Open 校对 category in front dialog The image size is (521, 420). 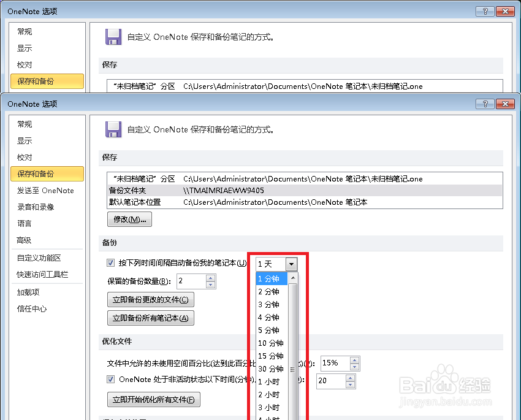[47, 158]
